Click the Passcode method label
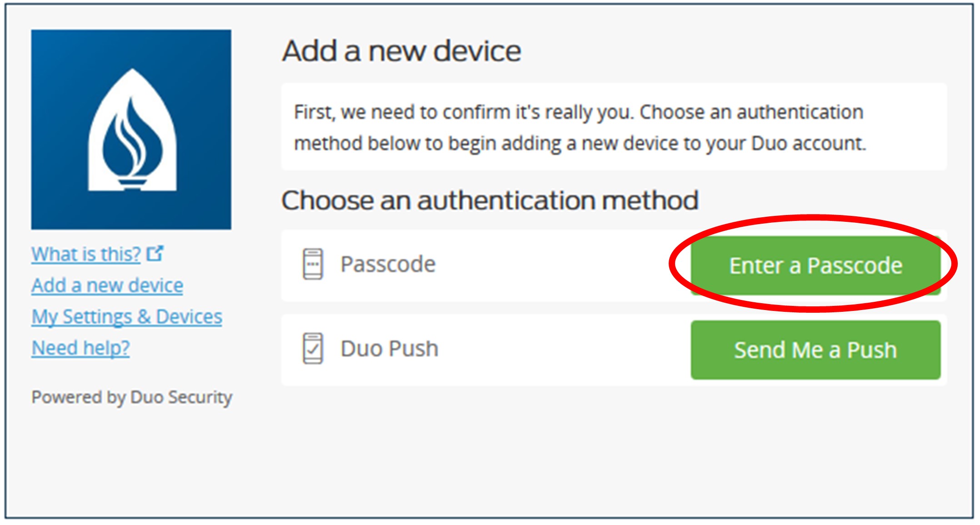This screenshot has height=525, width=980. point(388,265)
